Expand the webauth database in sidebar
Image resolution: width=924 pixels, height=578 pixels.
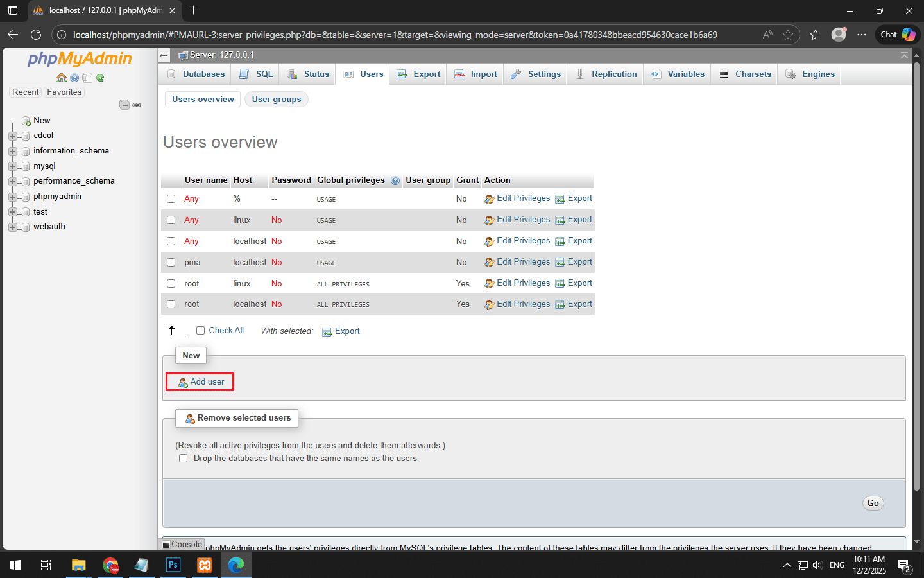click(x=13, y=227)
